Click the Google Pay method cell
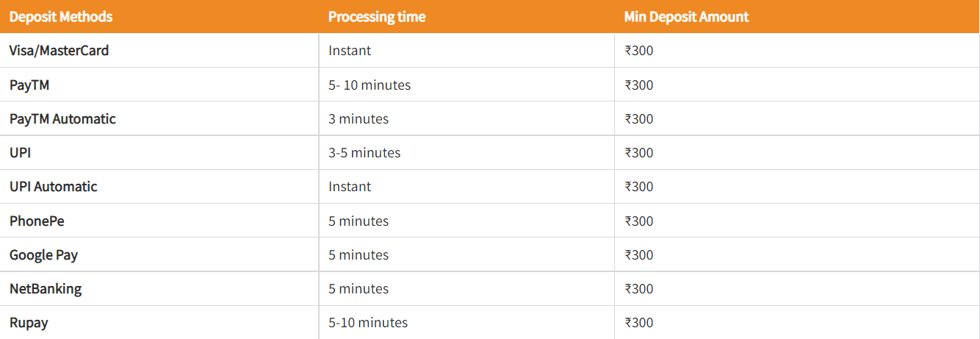The width and height of the screenshot is (980, 339). point(43,254)
